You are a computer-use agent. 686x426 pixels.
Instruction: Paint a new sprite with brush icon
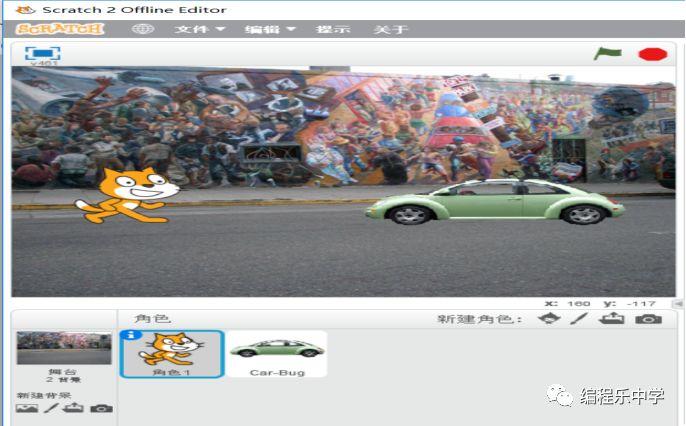click(579, 318)
